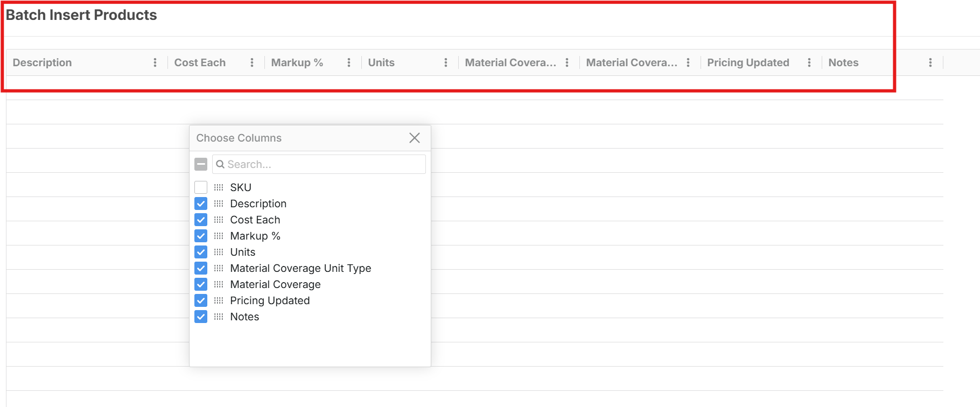The height and width of the screenshot is (407, 980).
Task: Click the Units column header label
Action: click(x=381, y=62)
